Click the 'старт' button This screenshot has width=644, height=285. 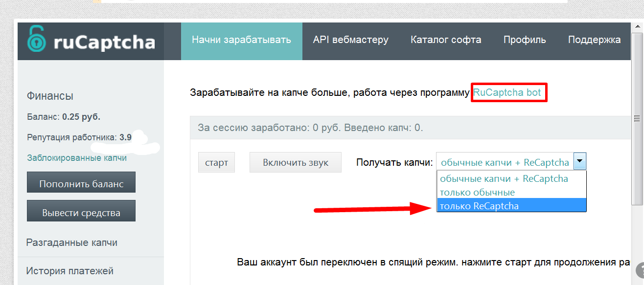point(216,162)
